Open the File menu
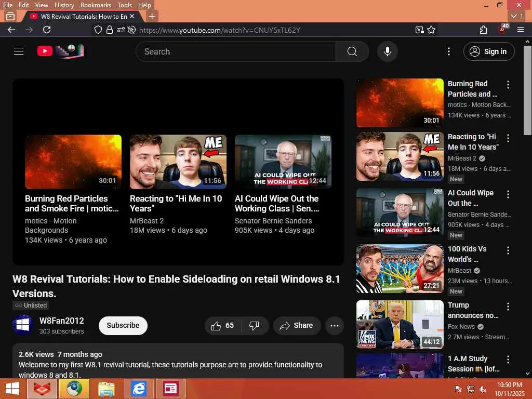 tap(7, 5)
